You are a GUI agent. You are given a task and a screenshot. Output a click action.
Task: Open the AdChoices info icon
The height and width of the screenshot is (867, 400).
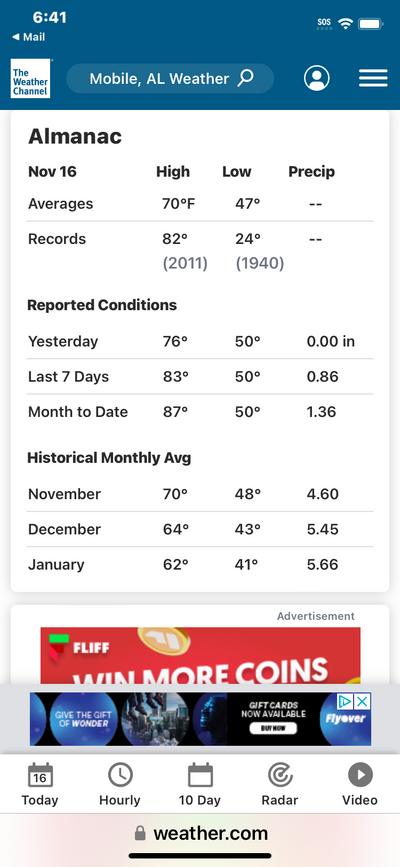click(x=345, y=702)
